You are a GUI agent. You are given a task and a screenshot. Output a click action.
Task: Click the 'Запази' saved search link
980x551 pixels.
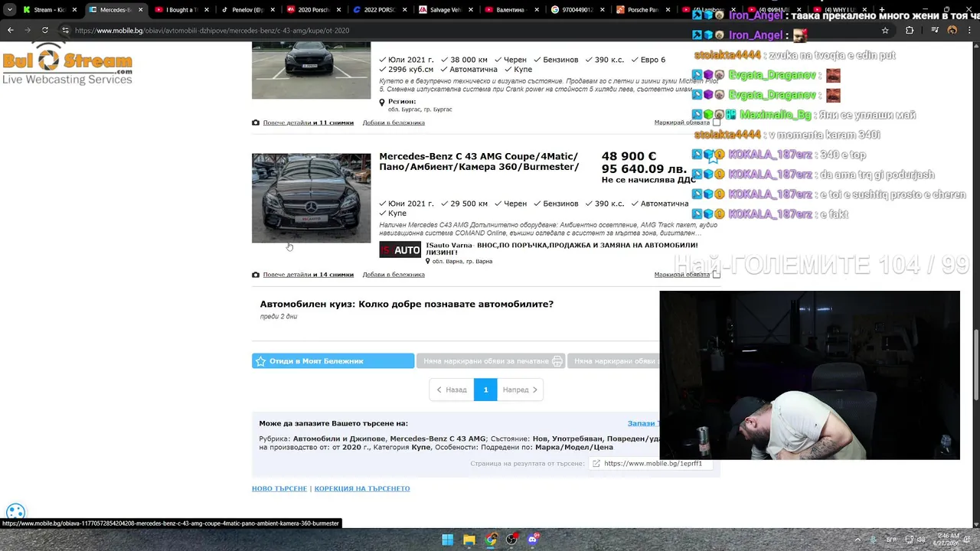pos(642,423)
